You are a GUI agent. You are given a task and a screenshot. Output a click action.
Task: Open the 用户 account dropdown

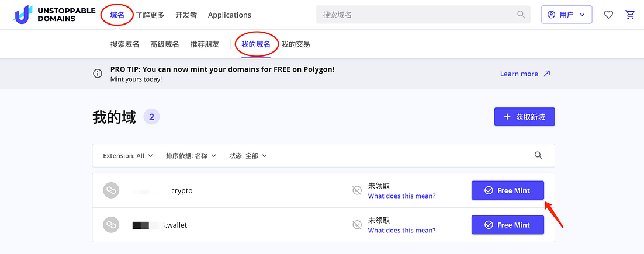tap(567, 15)
